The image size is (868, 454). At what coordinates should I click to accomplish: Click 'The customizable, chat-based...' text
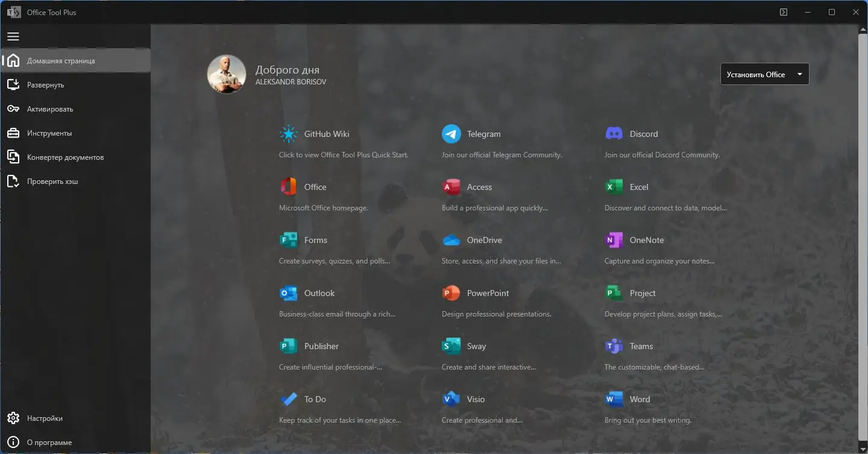[x=654, y=367]
